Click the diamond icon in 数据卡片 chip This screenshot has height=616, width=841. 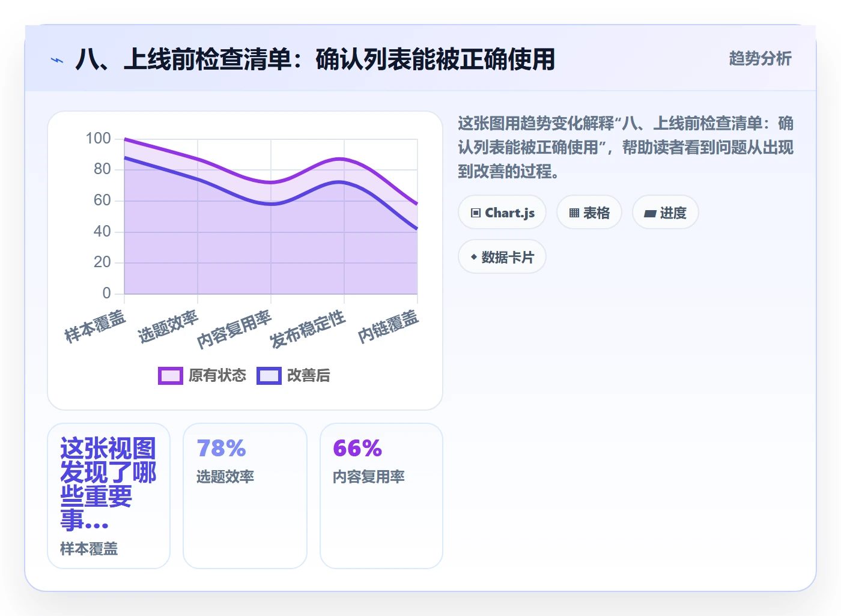coord(474,257)
